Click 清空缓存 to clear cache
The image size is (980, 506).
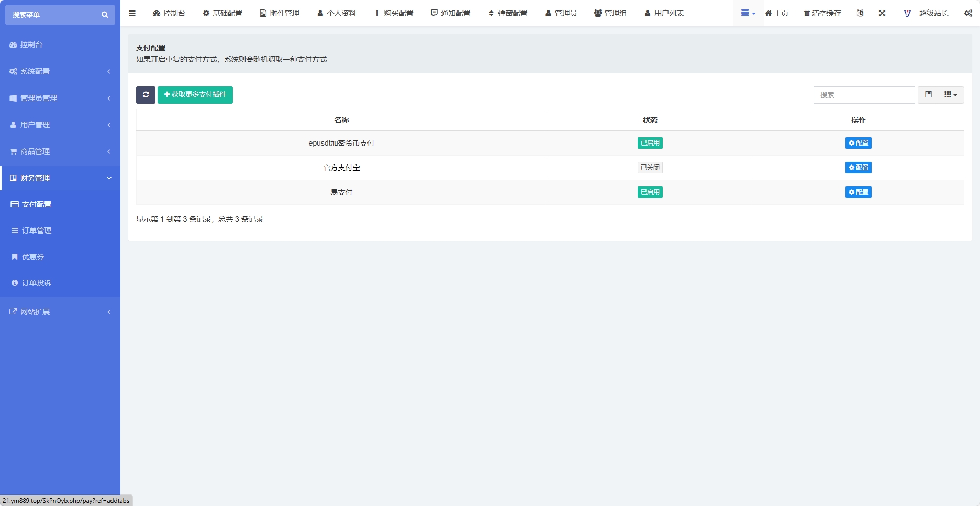822,13
